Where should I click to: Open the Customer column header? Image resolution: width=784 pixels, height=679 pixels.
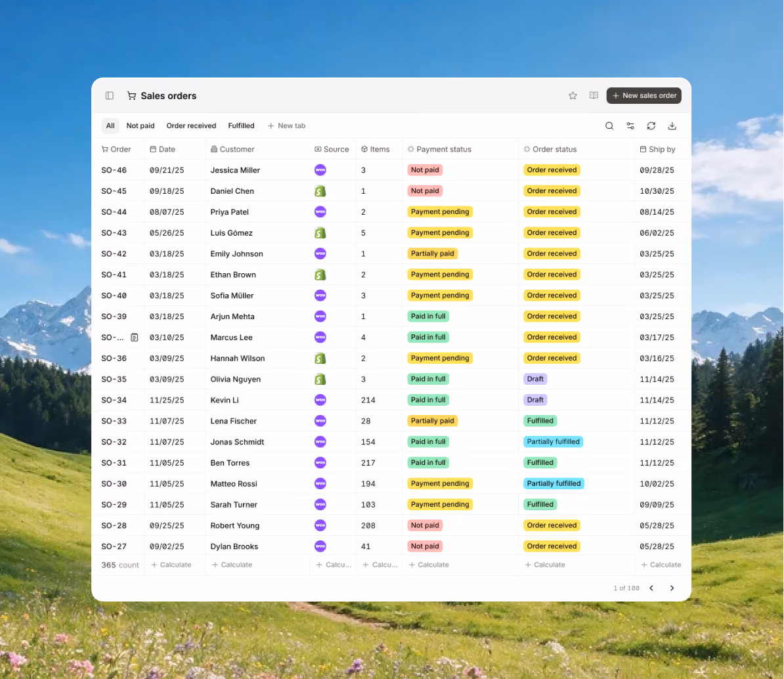pyautogui.click(x=232, y=150)
